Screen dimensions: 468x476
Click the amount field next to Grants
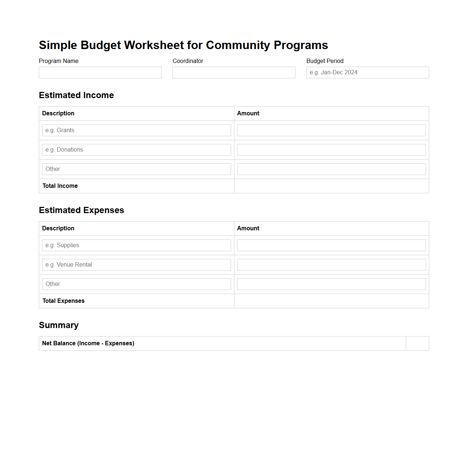(x=331, y=130)
